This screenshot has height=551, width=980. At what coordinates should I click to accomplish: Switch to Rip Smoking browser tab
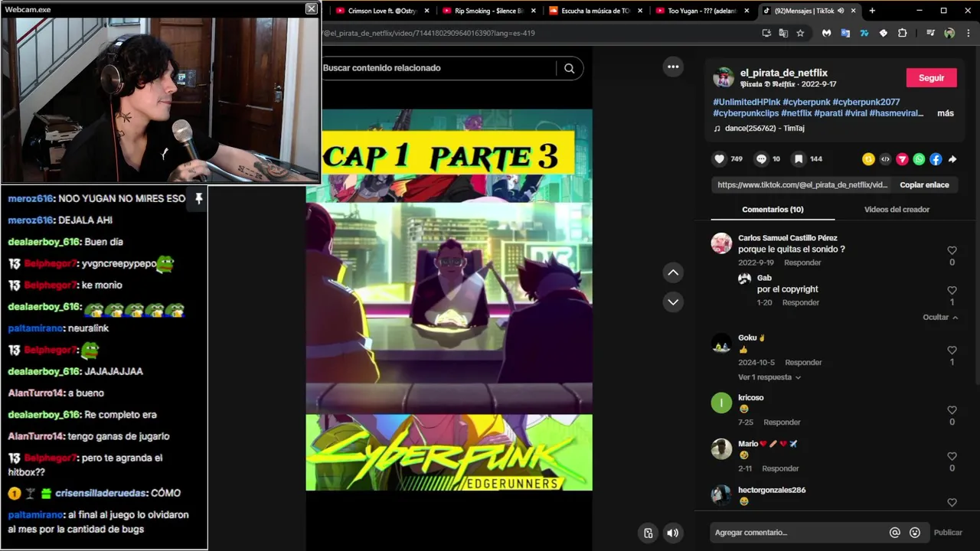point(490,11)
